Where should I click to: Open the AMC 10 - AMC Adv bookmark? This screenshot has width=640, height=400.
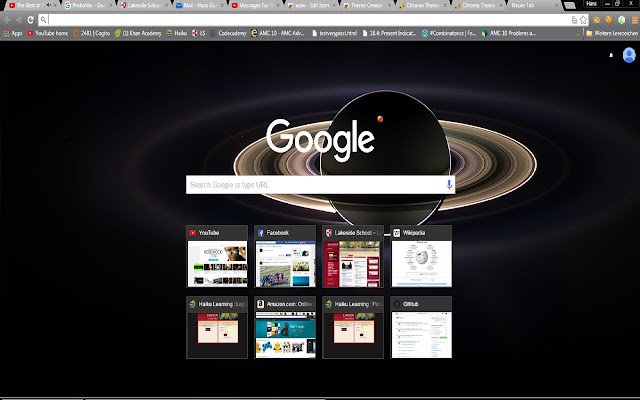pyautogui.click(x=278, y=33)
